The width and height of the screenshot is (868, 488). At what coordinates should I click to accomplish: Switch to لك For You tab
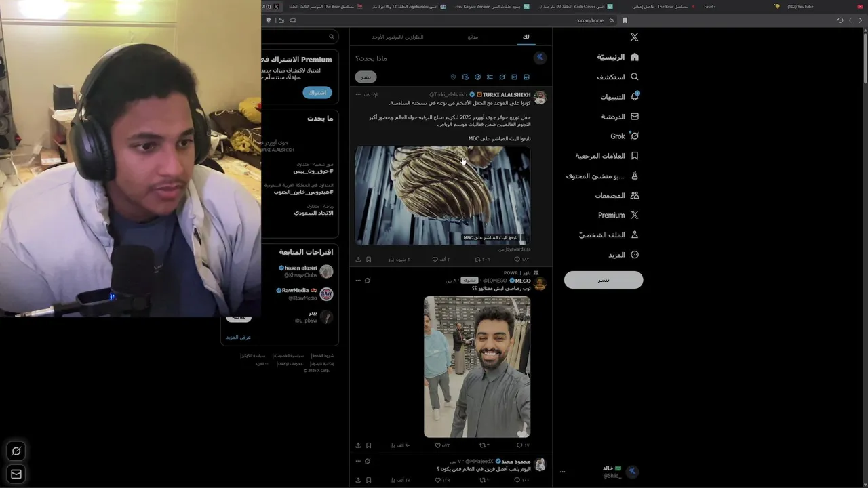click(526, 37)
